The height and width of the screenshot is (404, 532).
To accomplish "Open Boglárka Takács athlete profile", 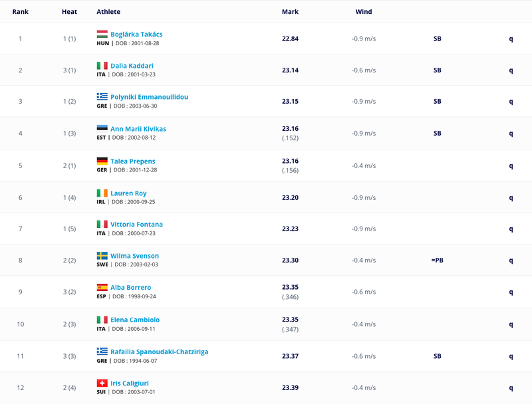I will pyautogui.click(x=136, y=35).
